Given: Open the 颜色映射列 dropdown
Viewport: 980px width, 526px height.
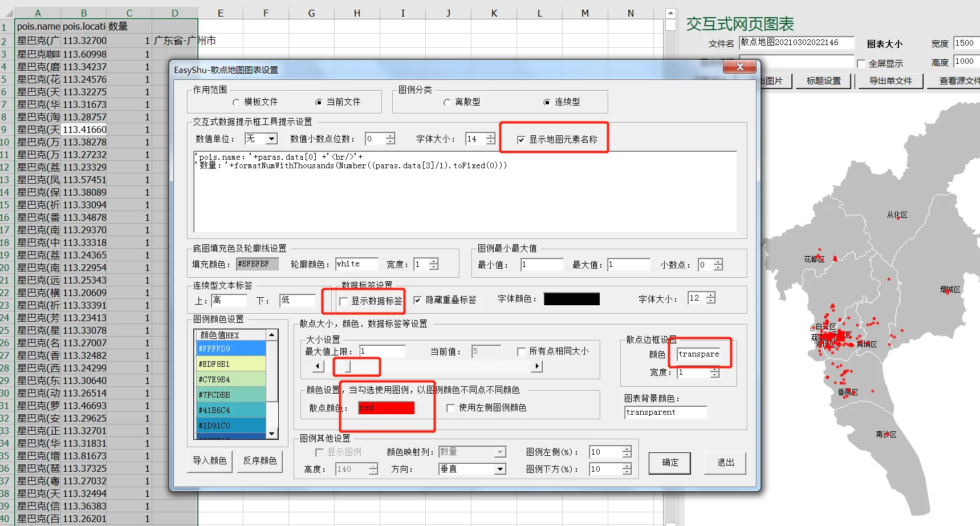Looking at the screenshot, I should pyautogui.click(x=500, y=452).
